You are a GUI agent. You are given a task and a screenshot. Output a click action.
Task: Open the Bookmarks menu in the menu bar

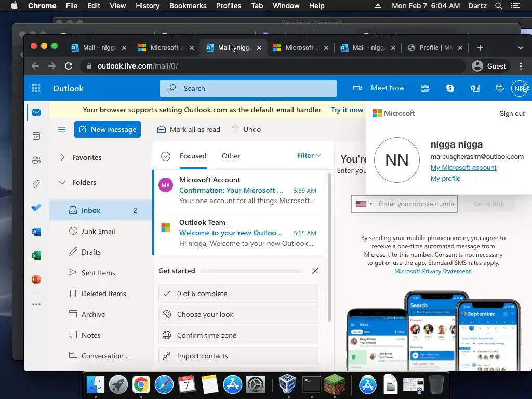click(188, 6)
